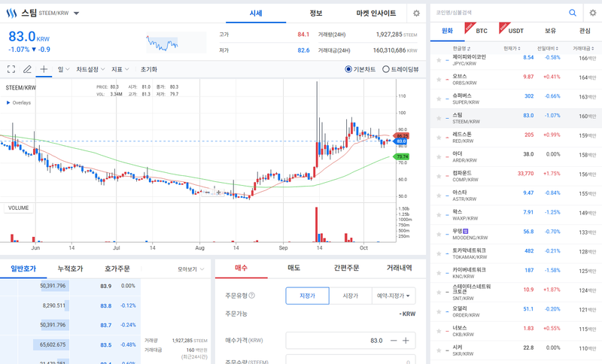Screen dimensions: 602x364
Task: Decrease buy price with minus icon
Action: (394, 341)
